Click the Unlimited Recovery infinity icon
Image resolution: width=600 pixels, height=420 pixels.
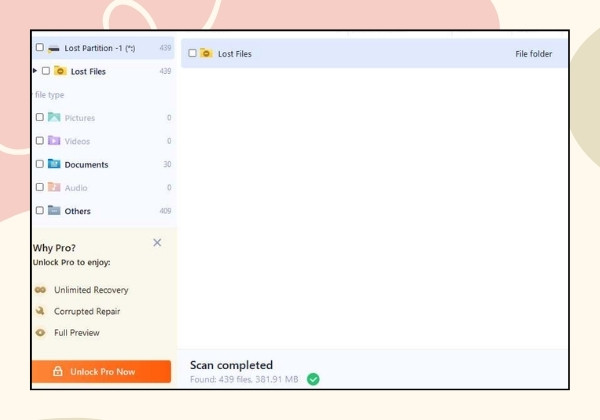[x=40, y=290]
